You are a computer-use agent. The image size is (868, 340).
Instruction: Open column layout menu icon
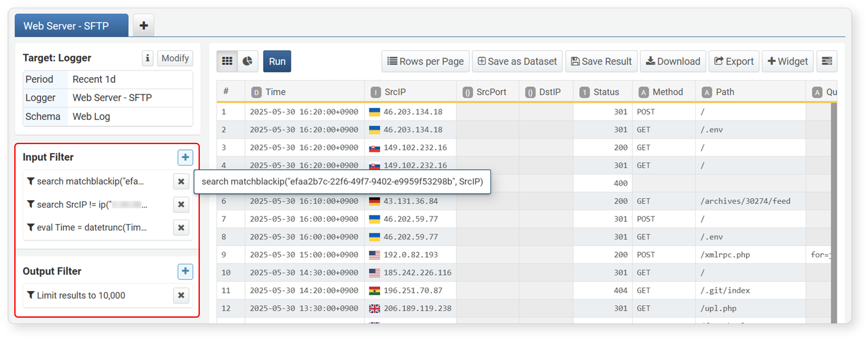tap(826, 61)
